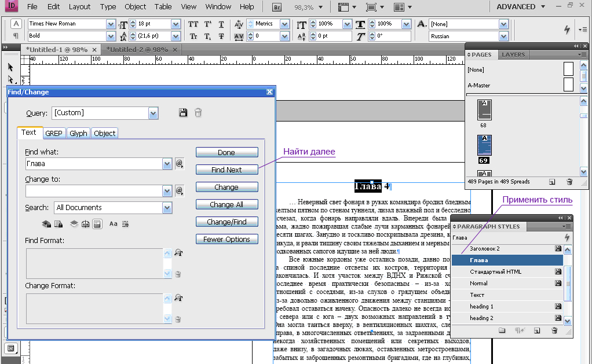Screen dimensions: 592x364
Task: Toggle Include Locked Layers search option
Action: tap(46, 224)
